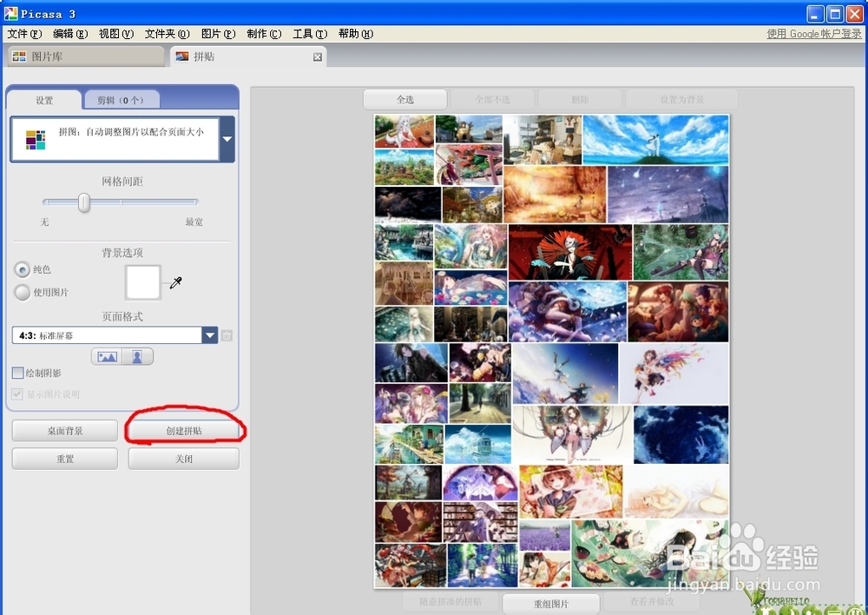Click the 拼贴 tab picture icon

(x=182, y=56)
